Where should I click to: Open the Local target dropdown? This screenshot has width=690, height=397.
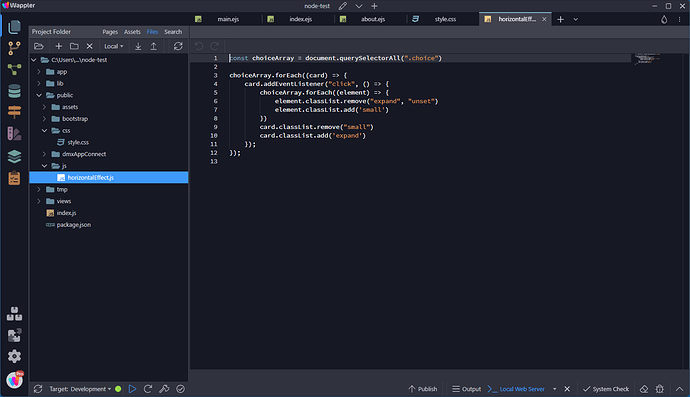[114, 46]
